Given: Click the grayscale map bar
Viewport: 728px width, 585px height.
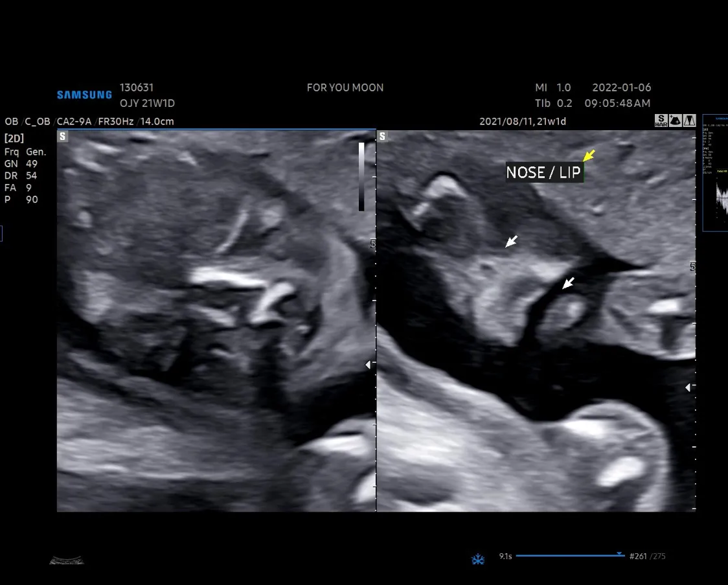Looking at the screenshot, I should coord(361,176).
